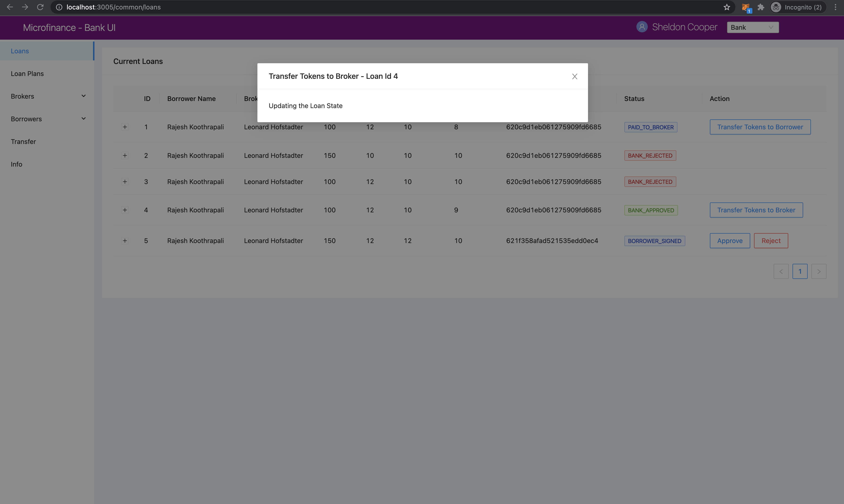Click the Status column header
The height and width of the screenshot is (504, 844).
click(634, 99)
